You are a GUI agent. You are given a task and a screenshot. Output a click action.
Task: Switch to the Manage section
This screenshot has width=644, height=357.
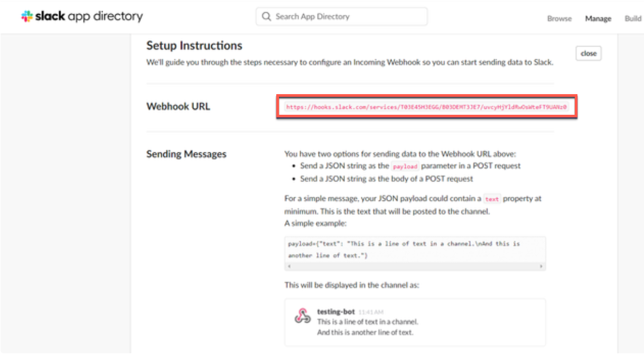click(598, 18)
